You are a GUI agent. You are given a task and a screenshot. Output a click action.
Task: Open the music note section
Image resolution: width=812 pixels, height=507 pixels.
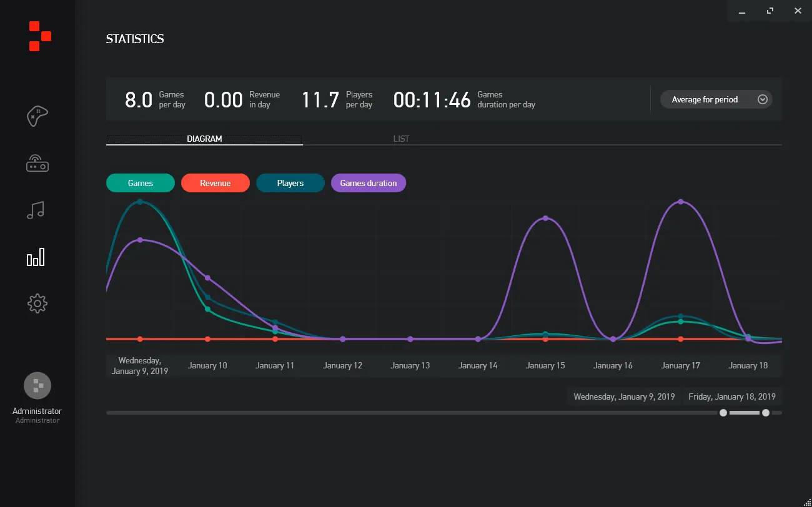[36, 210]
